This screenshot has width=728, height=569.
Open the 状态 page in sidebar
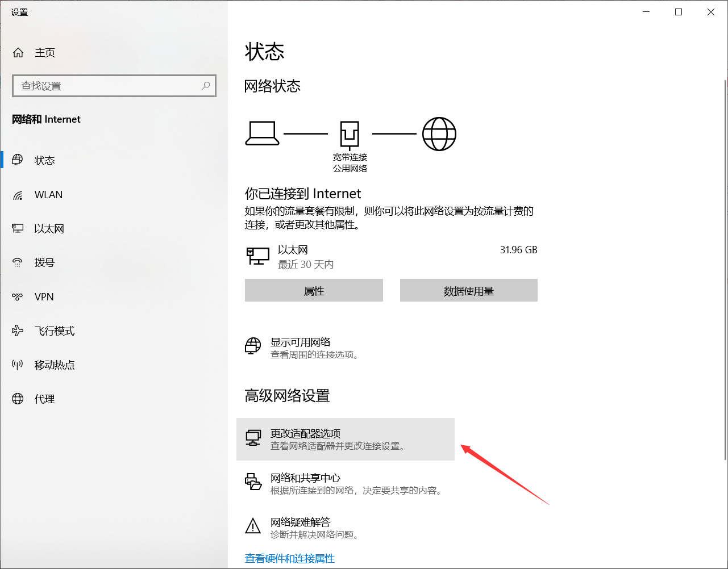(x=114, y=160)
